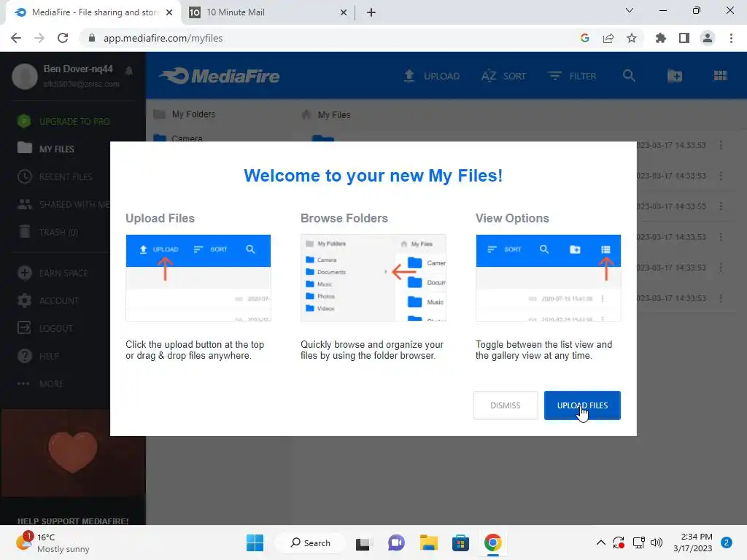
Task: Toggle the browser side panel icon
Action: coord(684,38)
